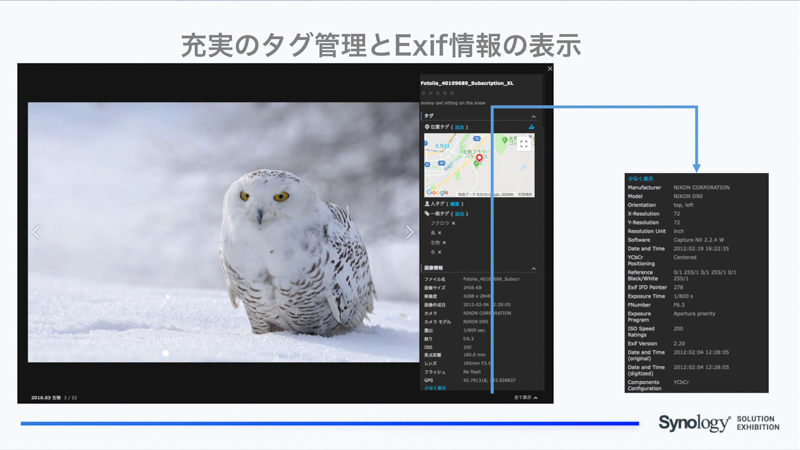Toggle the 全て表示 panel expander

[526, 397]
